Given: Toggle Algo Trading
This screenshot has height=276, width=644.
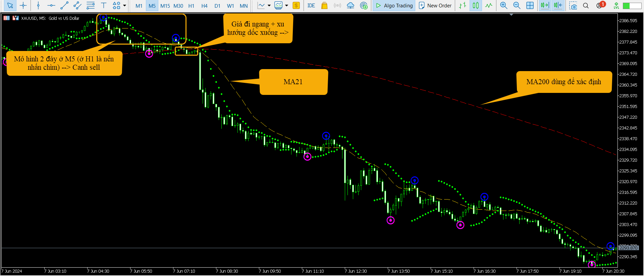Looking at the screenshot, I should pyautogui.click(x=394, y=6).
